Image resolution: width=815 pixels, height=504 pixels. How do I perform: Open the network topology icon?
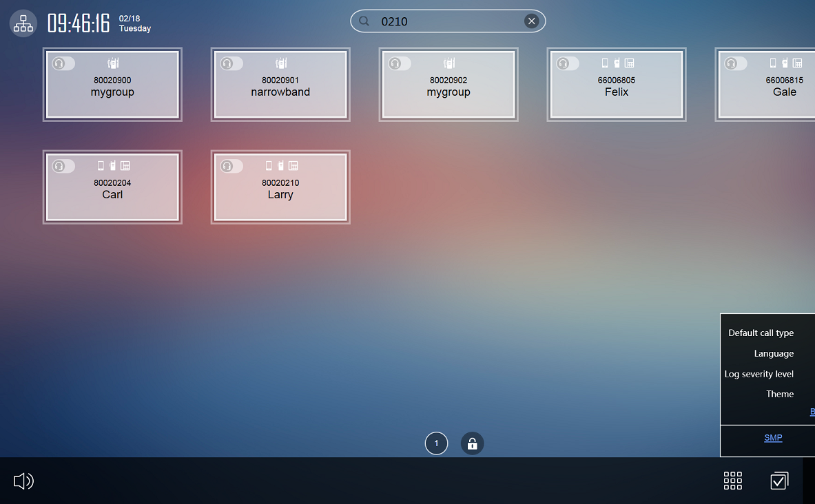[23, 23]
